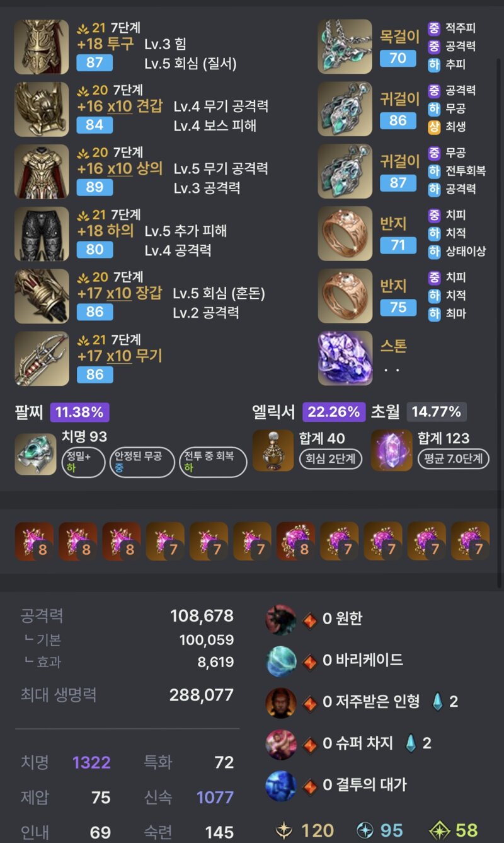Select the 스톤 ability stone icon
Image resolution: width=504 pixels, height=843 pixels.
coord(345,359)
